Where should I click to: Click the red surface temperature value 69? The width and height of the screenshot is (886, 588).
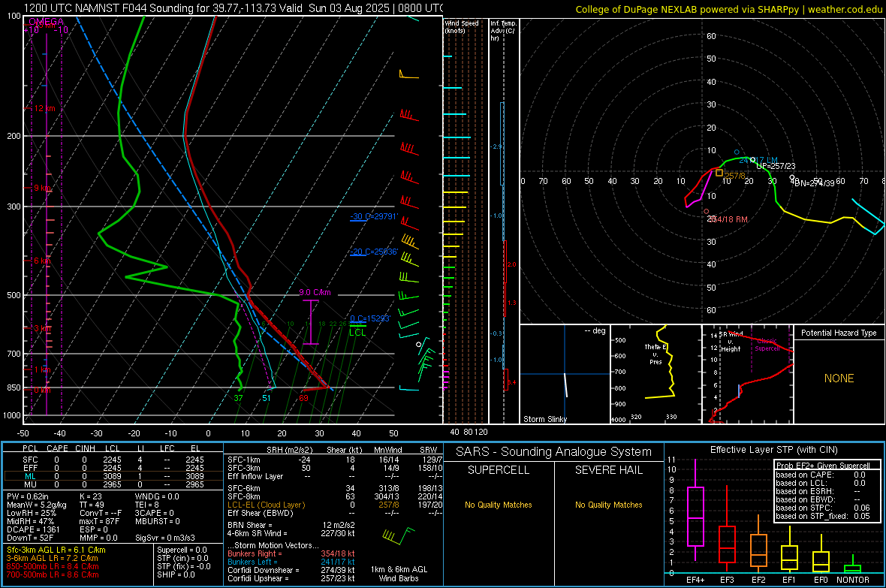tap(303, 398)
